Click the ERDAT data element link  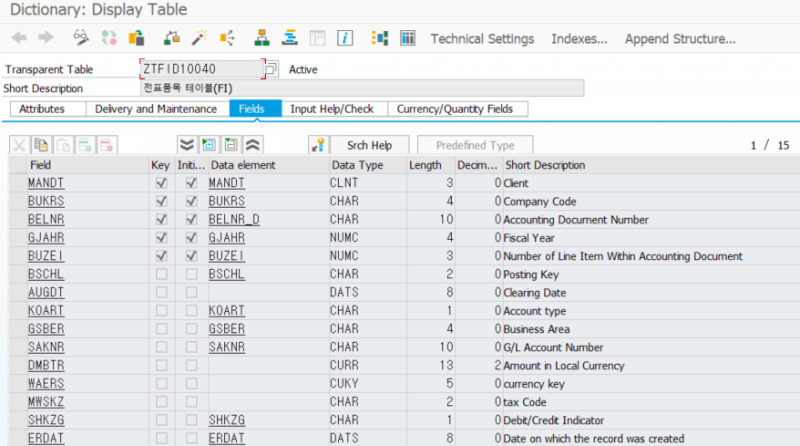point(227,438)
